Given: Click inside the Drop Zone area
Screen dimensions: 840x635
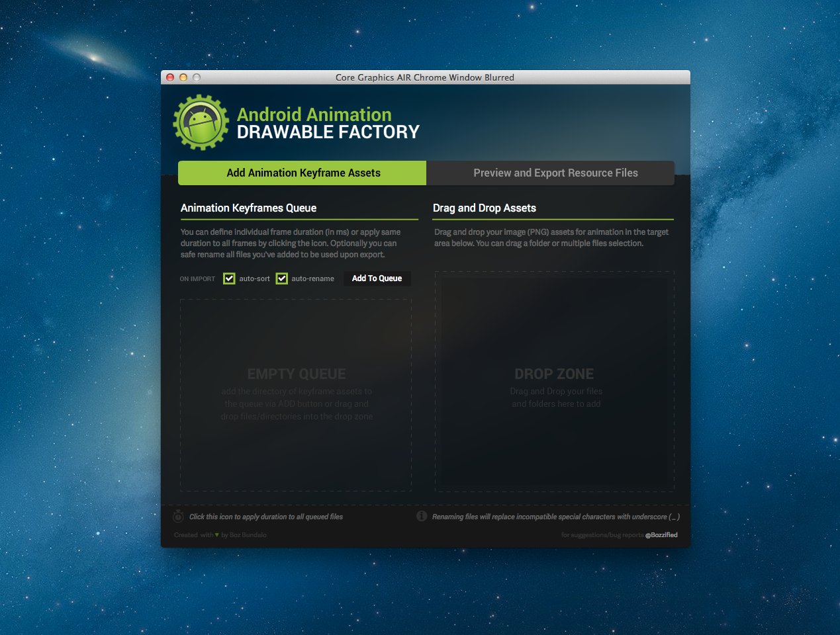Looking at the screenshot, I should (555, 382).
